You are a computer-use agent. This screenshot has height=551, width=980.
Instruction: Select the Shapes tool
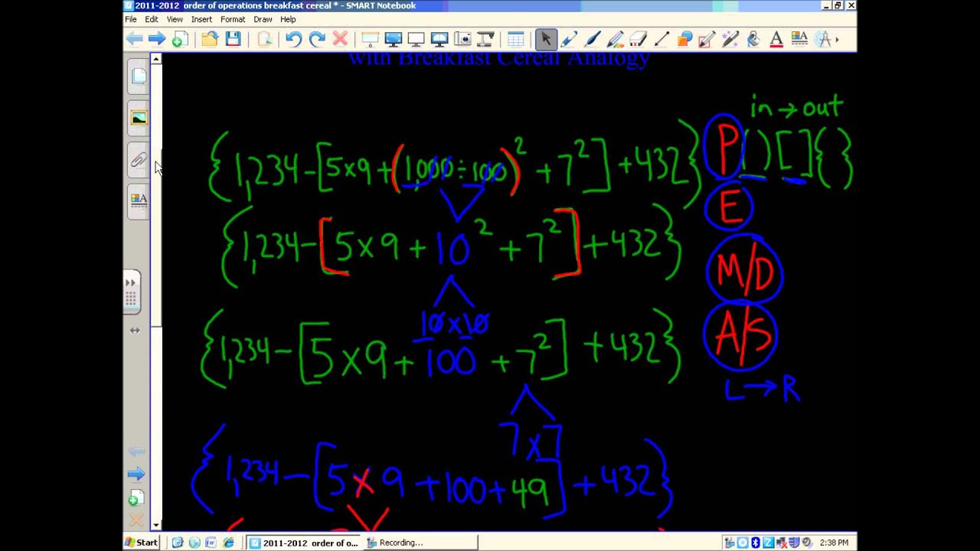pyautogui.click(x=684, y=39)
